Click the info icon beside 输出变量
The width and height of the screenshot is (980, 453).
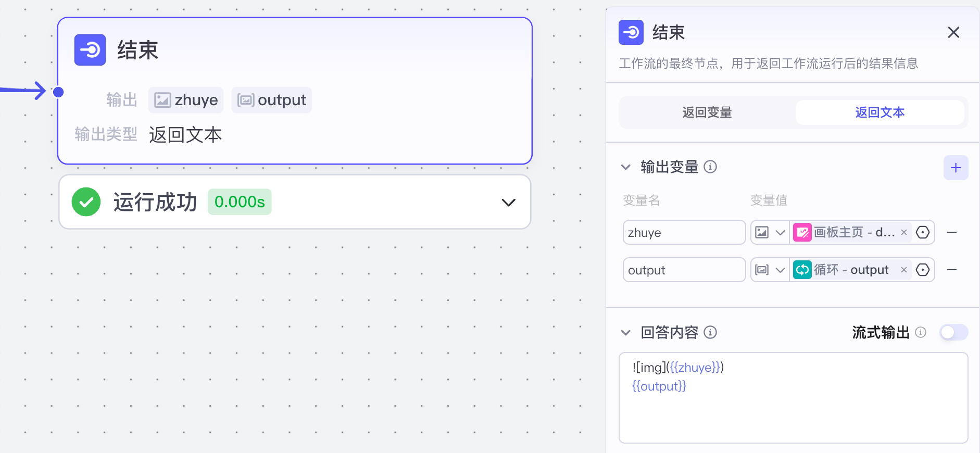pyautogui.click(x=711, y=167)
